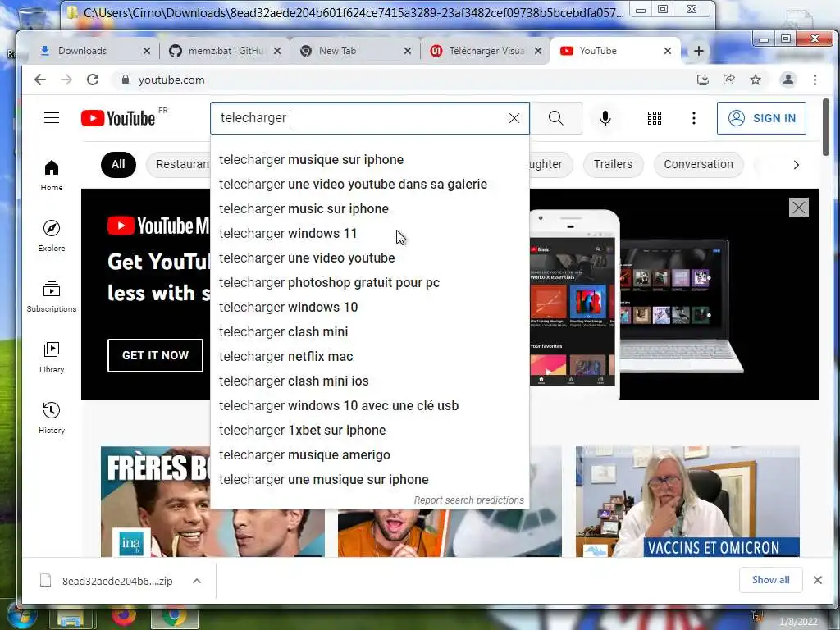840x630 pixels.
Task: Pick suggestion telecharger windows 10 avec une clé usb
Action: pos(370,406)
